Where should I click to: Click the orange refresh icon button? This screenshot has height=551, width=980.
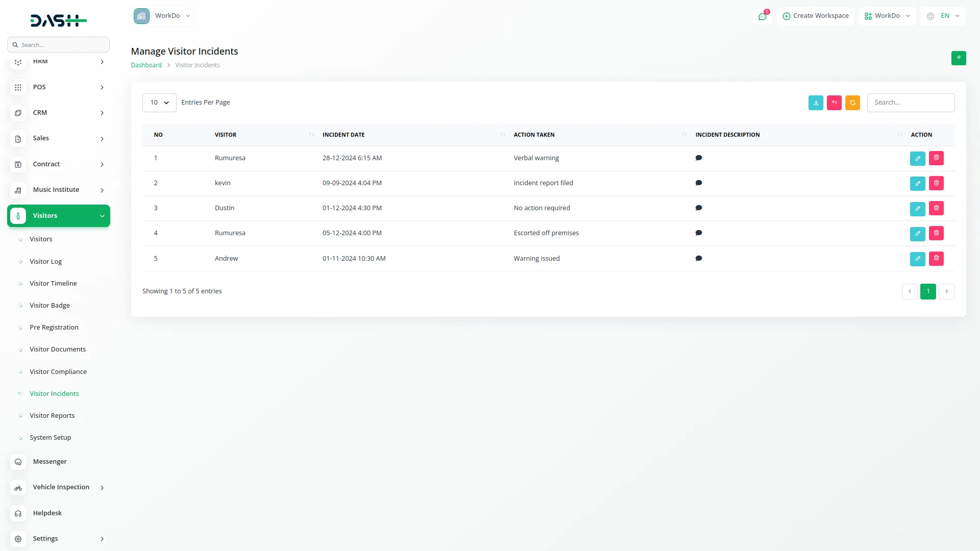pyautogui.click(x=852, y=103)
